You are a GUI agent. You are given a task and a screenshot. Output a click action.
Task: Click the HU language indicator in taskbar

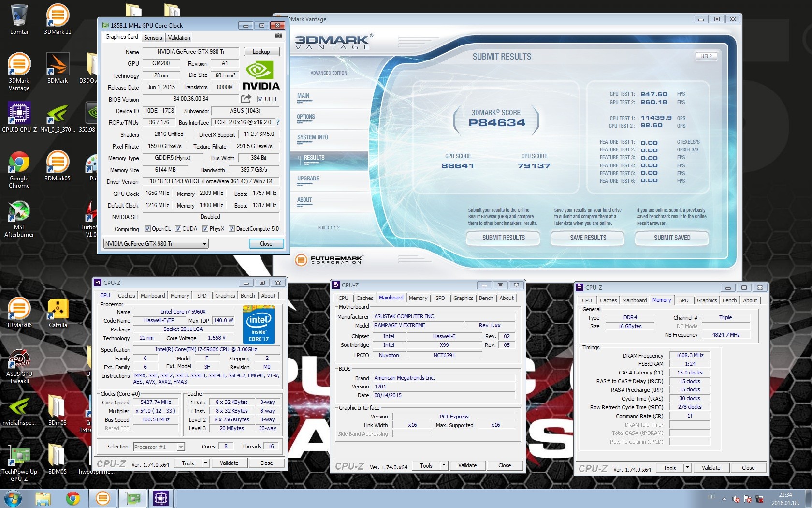(x=710, y=497)
